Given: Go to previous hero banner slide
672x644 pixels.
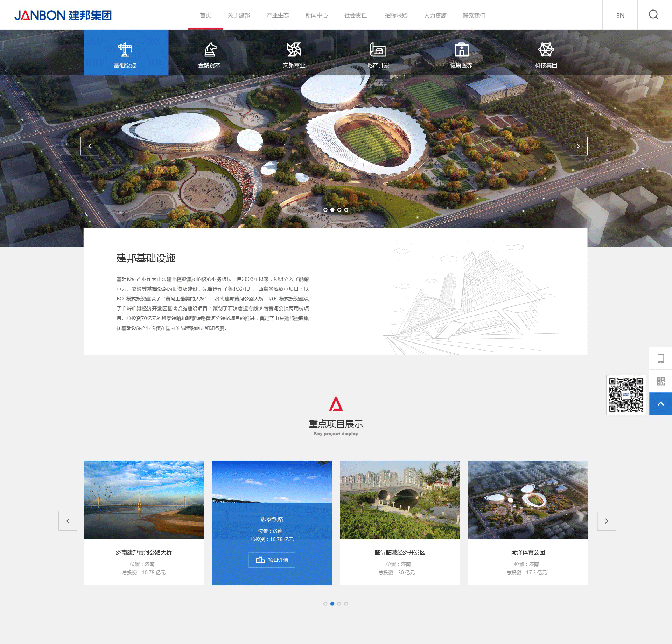Looking at the screenshot, I should [90, 146].
